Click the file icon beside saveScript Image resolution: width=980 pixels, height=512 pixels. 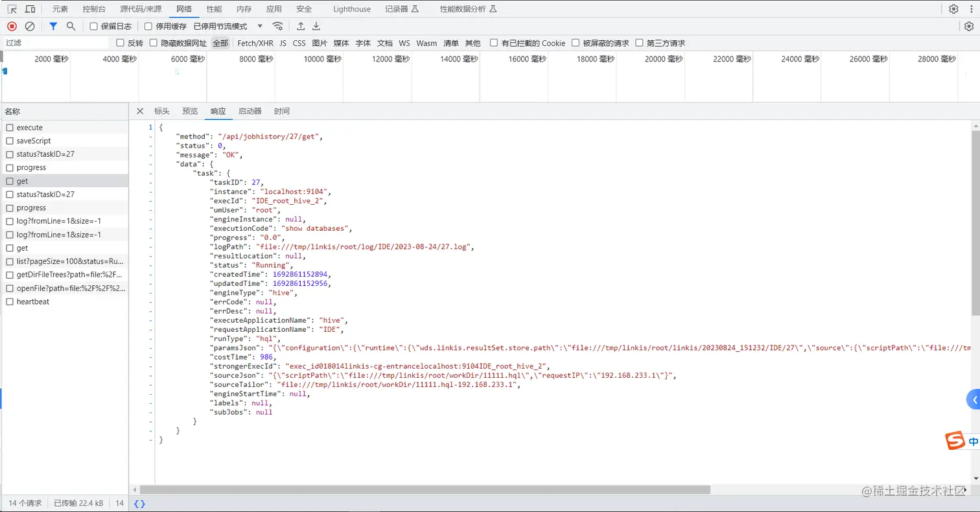[10, 141]
